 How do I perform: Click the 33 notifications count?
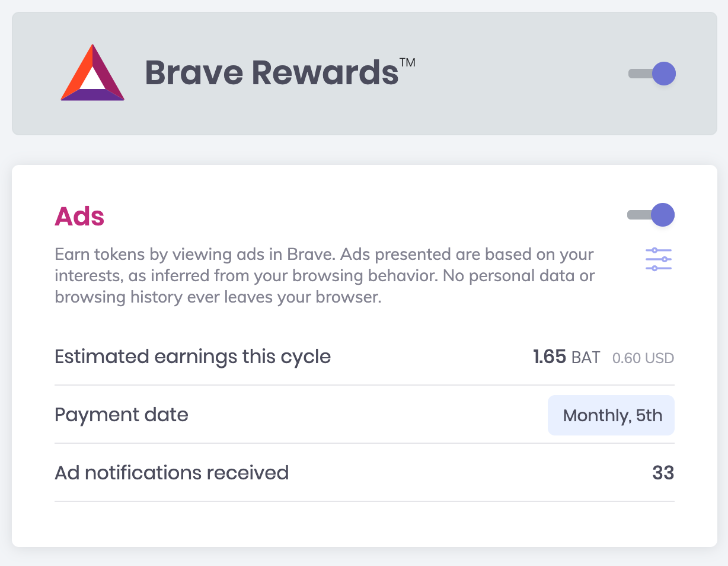tap(663, 473)
